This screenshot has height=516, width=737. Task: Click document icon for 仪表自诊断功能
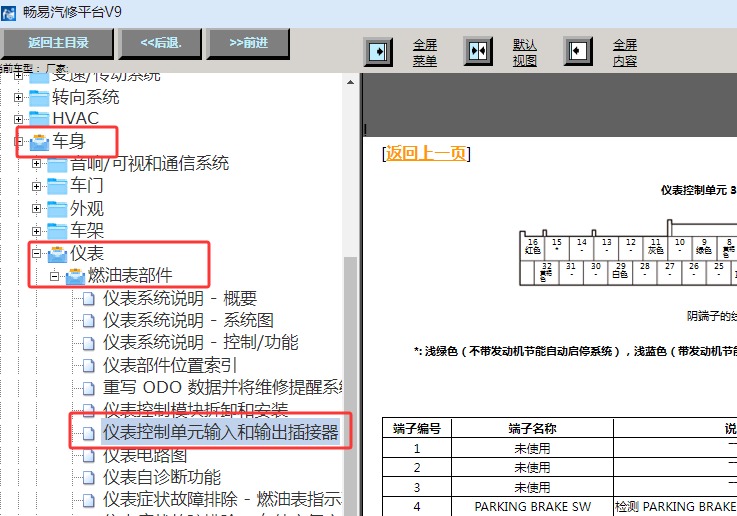88,478
